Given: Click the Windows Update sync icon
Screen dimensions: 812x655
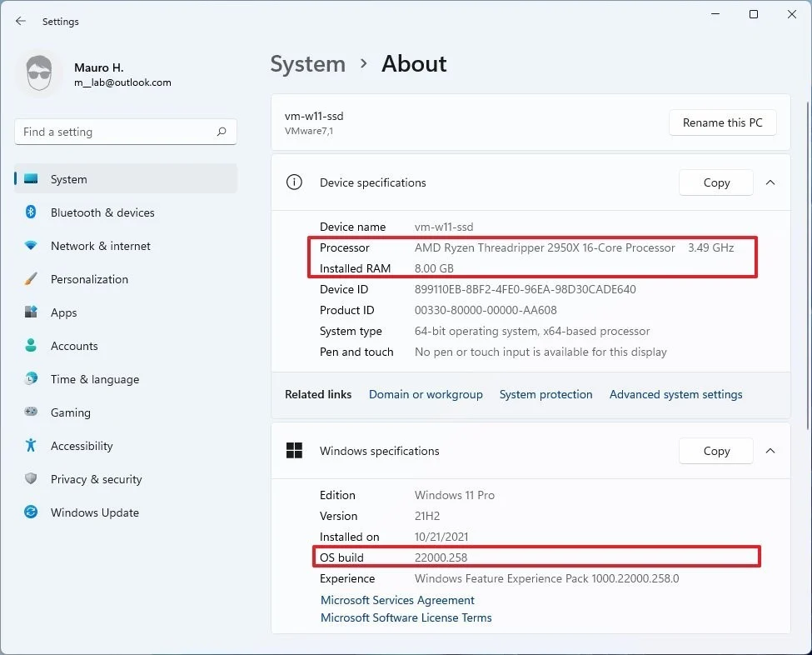Looking at the screenshot, I should [31, 512].
